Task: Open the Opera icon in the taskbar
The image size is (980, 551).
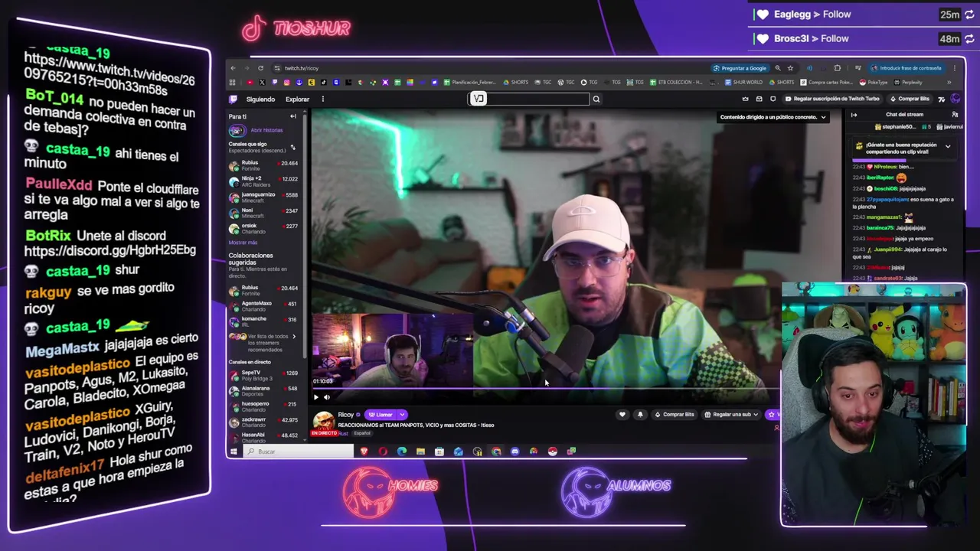Action: [x=383, y=452]
